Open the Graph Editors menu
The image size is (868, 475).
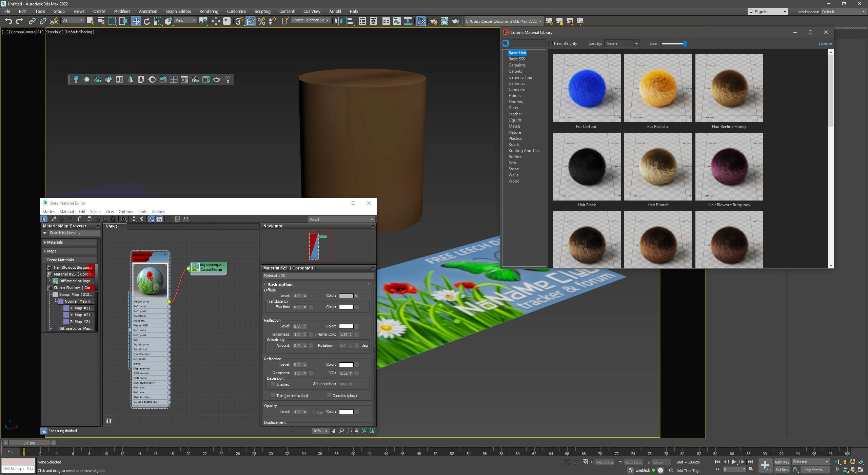(x=178, y=12)
